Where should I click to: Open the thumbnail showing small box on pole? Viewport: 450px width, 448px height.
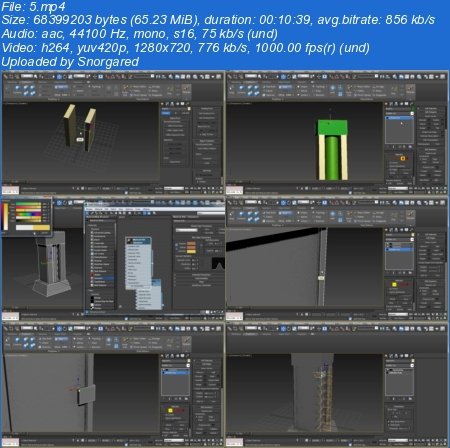click(x=113, y=385)
